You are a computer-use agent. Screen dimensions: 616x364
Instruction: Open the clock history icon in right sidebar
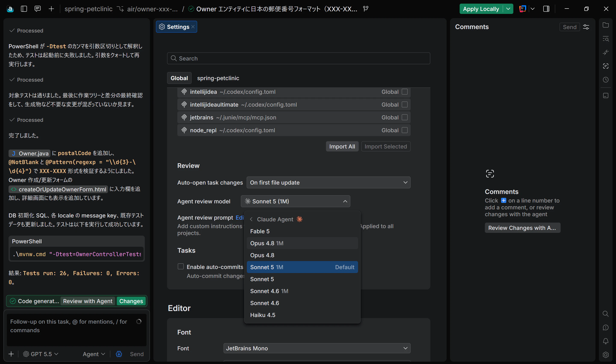click(606, 80)
